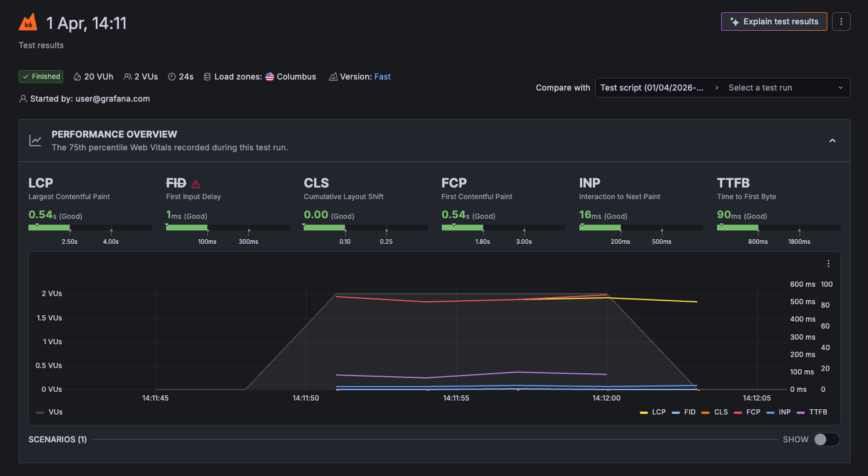Screen dimensions: 868x476
Task: Click the k6 logo icon
Action: [x=28, y=22]
